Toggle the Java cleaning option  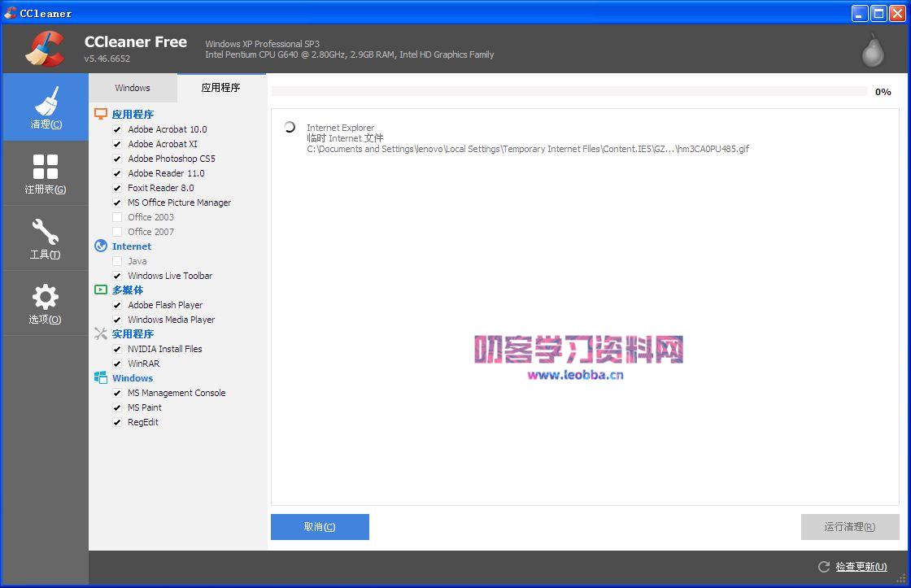point(116,261)
